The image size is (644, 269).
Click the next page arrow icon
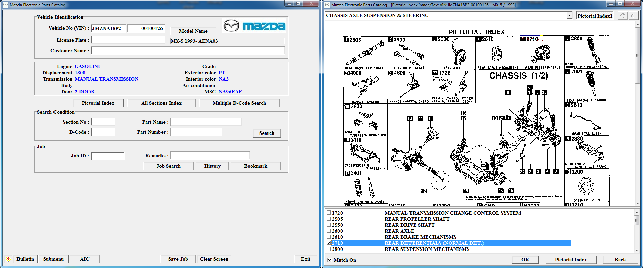[x=634, y=16]
